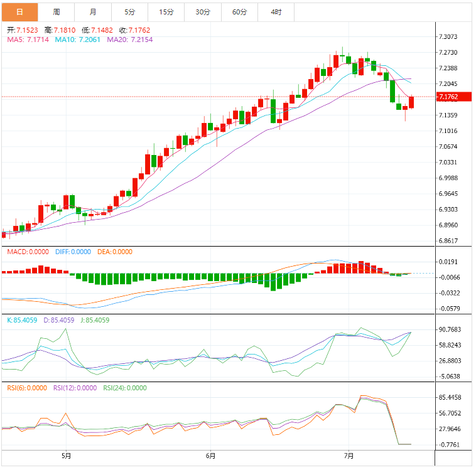Click the 5月 date marker on time axis
476x470 pixels.
[67, 456]
